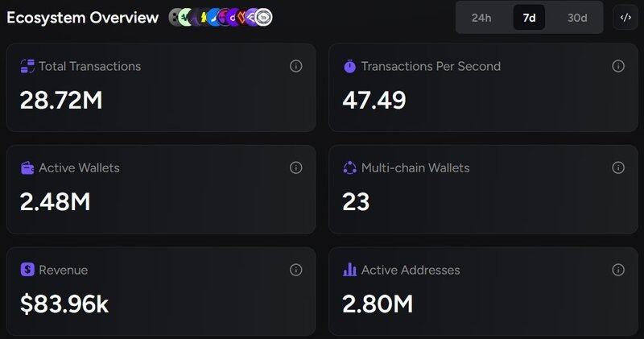Screen dimensions: 644x339
Task: Click the Active Wallets info icon
Action: (295, 167)
